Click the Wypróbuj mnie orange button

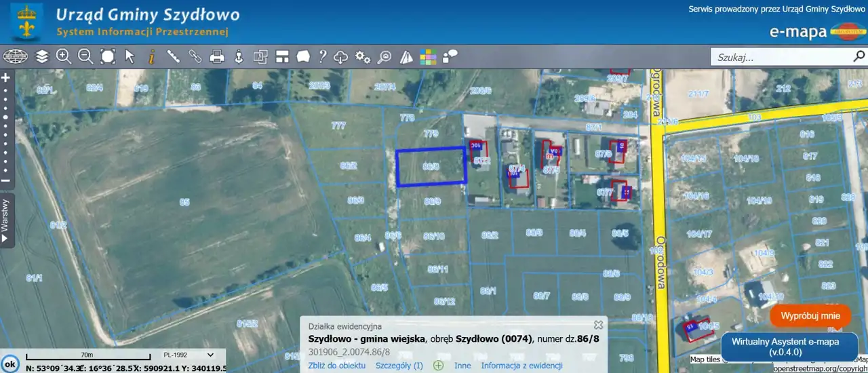click(x=810, y=315)
